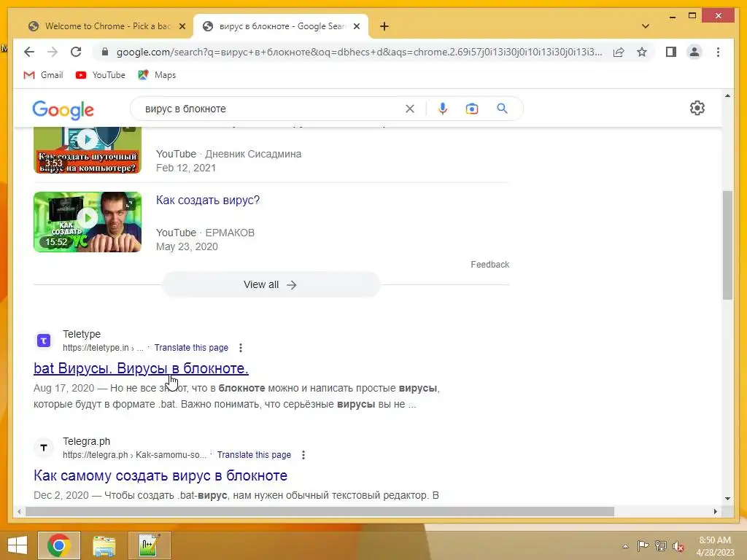Click the View all videos button
Screen dimensions: 747x560
(271, 284)
